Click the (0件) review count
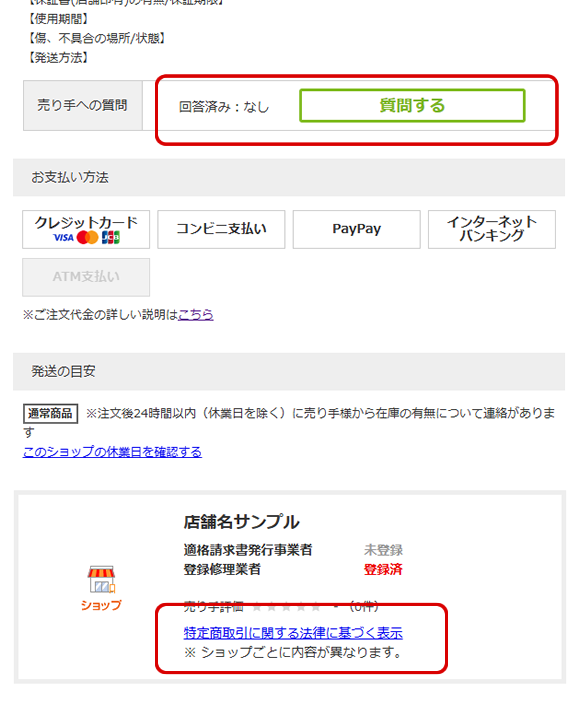 [364, 607]
